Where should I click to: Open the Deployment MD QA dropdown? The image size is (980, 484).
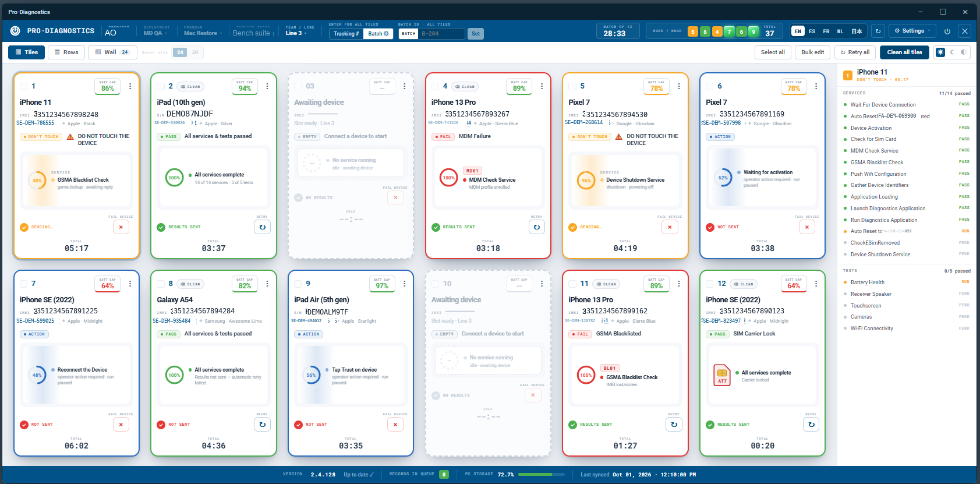pyautogui.click(x=156, y=31)
